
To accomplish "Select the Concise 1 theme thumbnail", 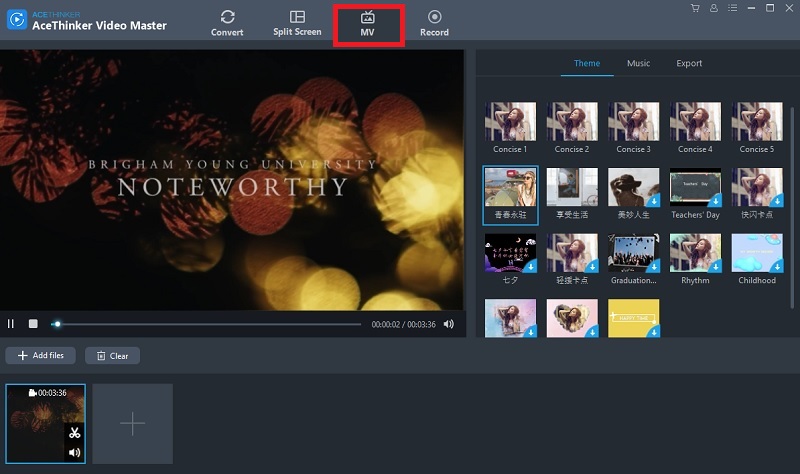I will coord(510,122).
